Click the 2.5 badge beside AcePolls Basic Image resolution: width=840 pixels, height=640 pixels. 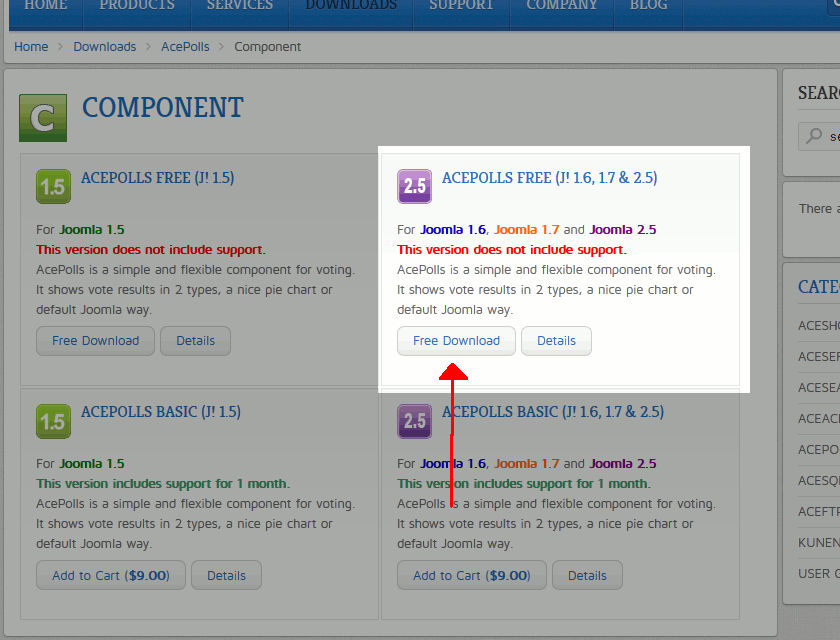click(x=415, y=421)
